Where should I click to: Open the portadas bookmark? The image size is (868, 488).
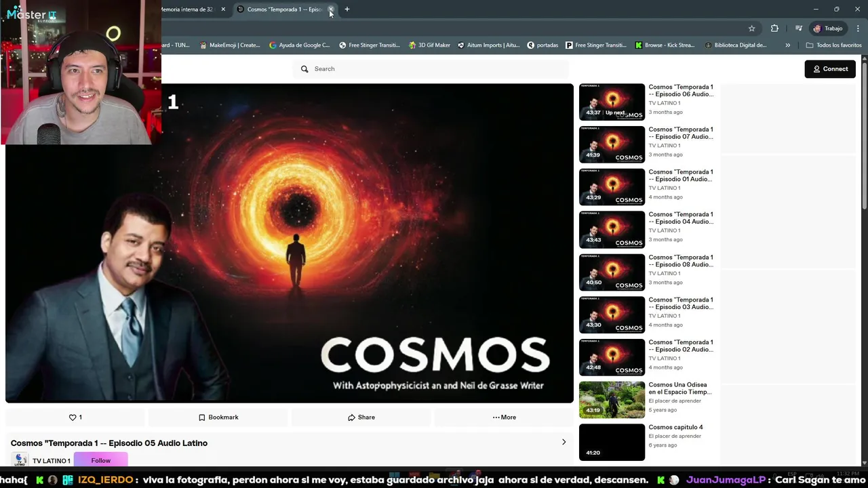pyautogui.click(x=542, y=45)
